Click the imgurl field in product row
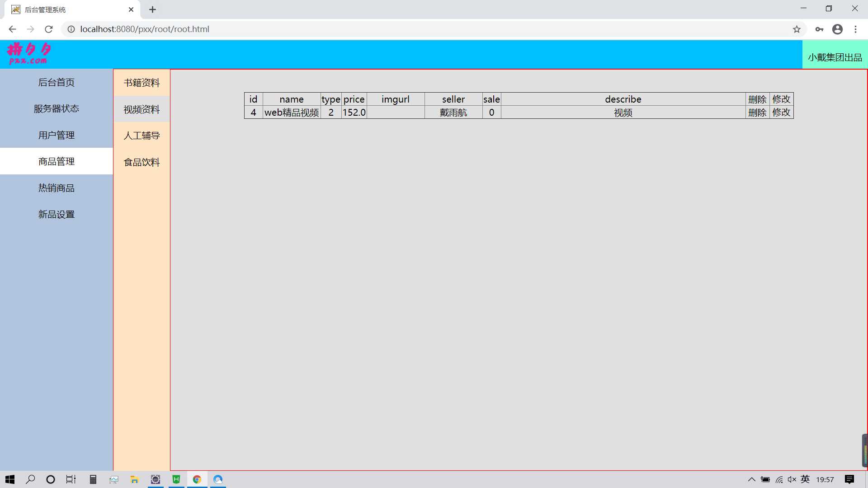Screen dimensions: 868x488 [x=395, y=112]
